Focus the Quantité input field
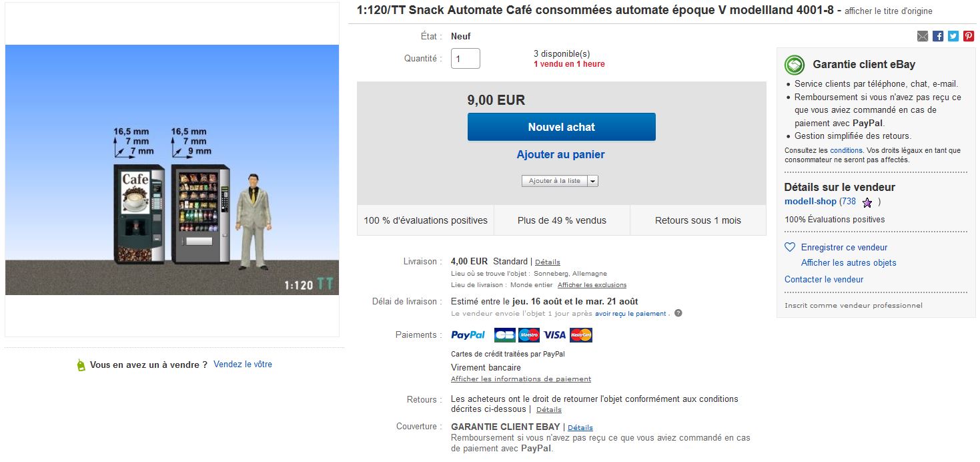The height and width of the screenshot is (462, 980). pyautogui.click(x=466, y=58)
